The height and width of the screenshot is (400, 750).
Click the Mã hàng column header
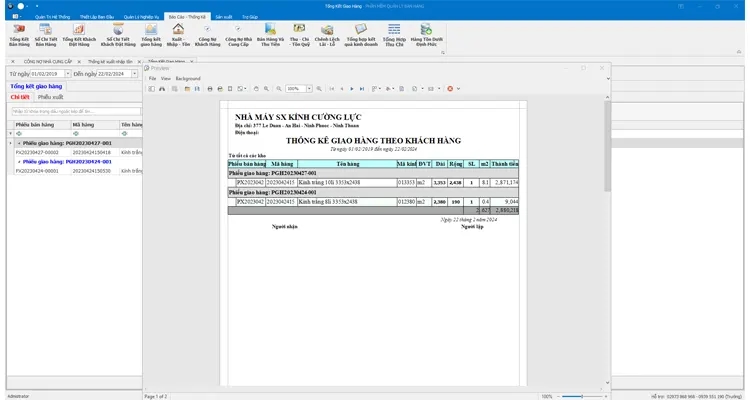point(81,124)
